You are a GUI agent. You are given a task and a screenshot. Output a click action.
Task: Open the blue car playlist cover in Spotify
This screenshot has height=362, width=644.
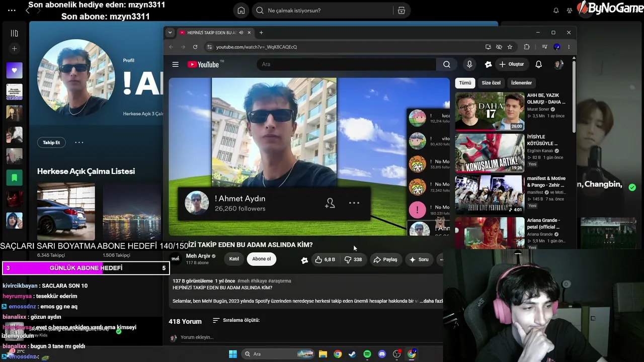[66, 212]
